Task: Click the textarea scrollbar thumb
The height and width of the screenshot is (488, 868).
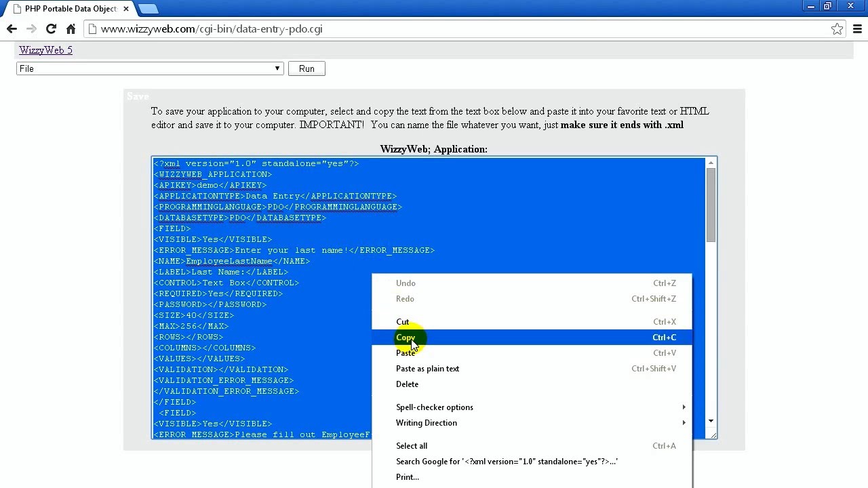Action: pyautogui.click(x=711, y=205)
